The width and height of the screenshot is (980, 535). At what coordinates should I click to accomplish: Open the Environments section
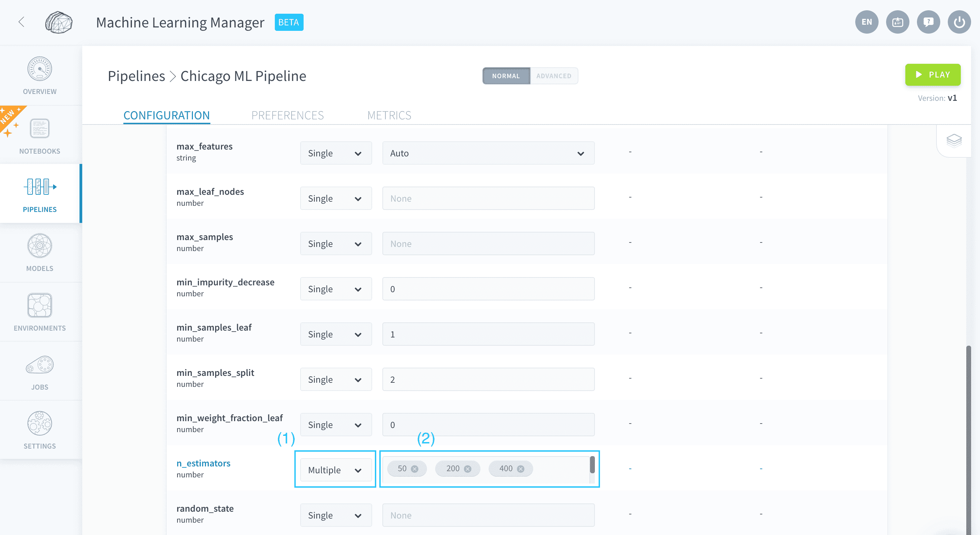tap(39, 312)
